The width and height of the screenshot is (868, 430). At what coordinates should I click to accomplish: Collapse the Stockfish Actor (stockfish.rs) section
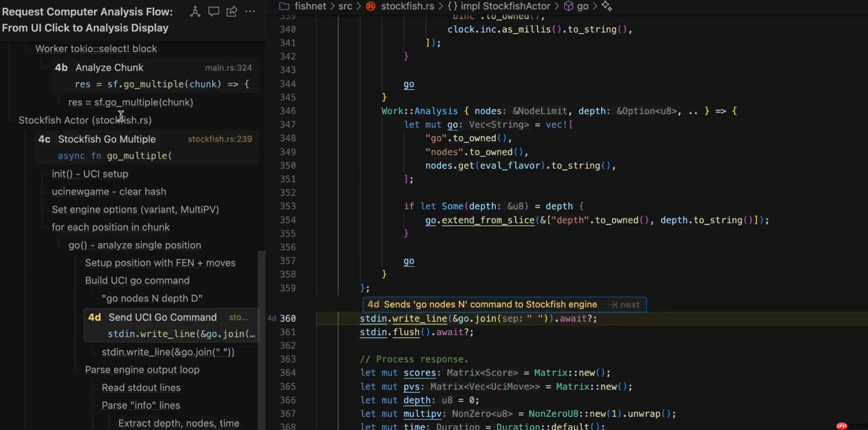pyautogui.click(x=85, y=120)
